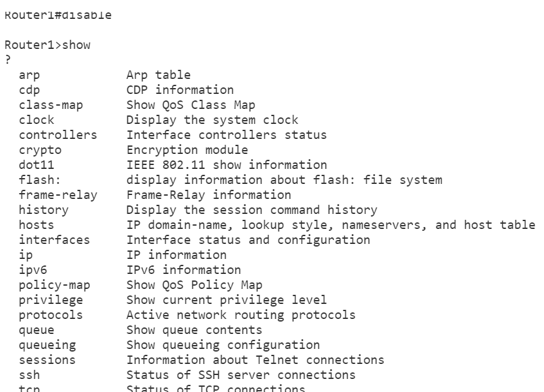Select the 'protocols' command entry

pyautogui.click(x=51, y=315)
